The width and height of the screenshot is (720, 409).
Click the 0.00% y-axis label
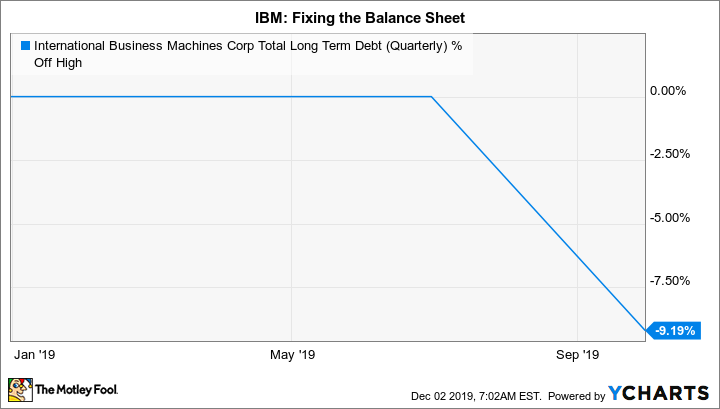point(669,91)
